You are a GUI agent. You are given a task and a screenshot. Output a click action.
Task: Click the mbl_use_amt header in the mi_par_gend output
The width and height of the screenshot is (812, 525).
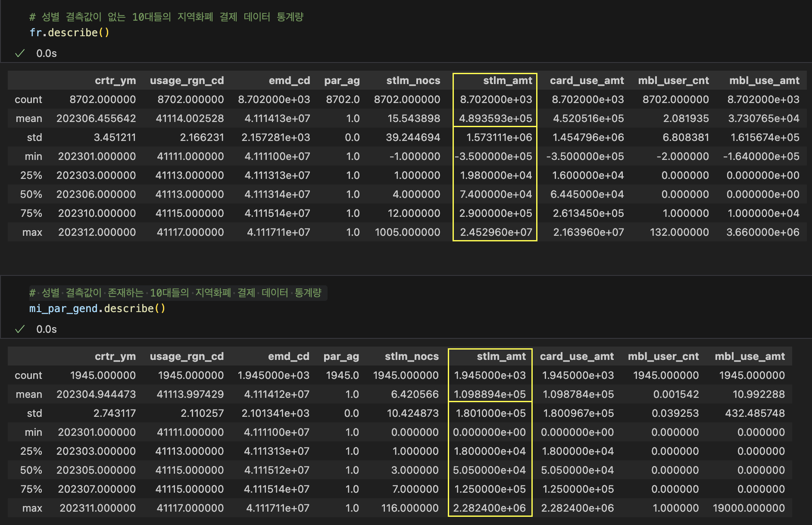tap(750, 356)
